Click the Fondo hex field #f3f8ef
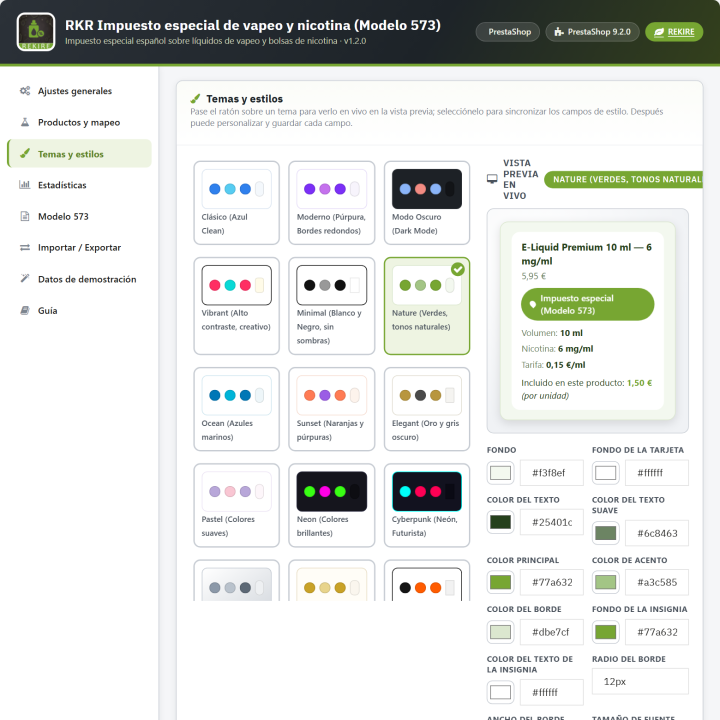This screenshot has height=720, width=720. (551, 472)
